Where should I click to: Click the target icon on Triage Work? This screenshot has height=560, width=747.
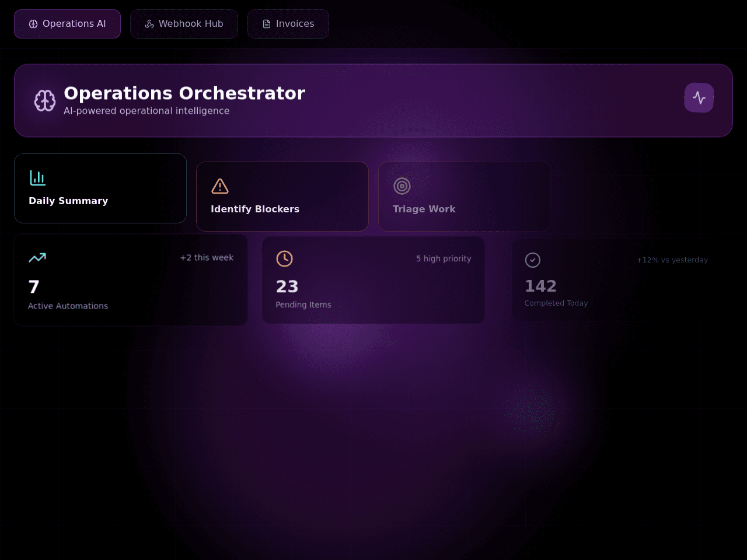pos(402,186)
